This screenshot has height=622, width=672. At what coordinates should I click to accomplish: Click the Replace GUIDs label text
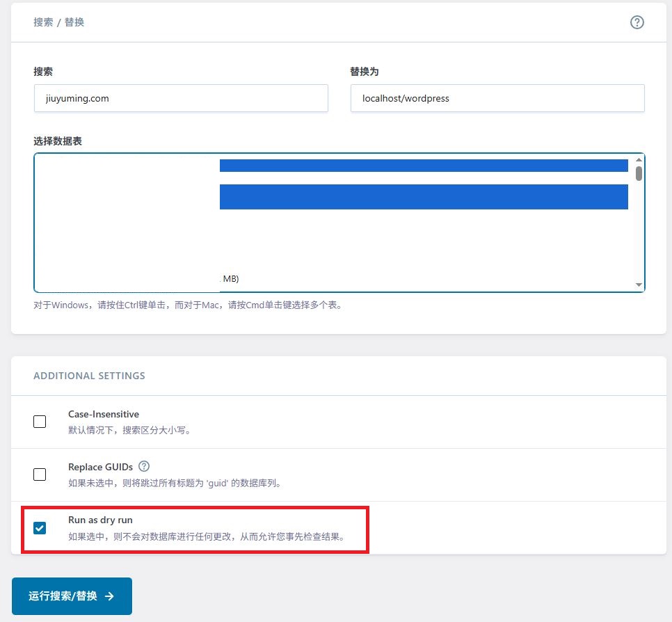coord(100,467)
